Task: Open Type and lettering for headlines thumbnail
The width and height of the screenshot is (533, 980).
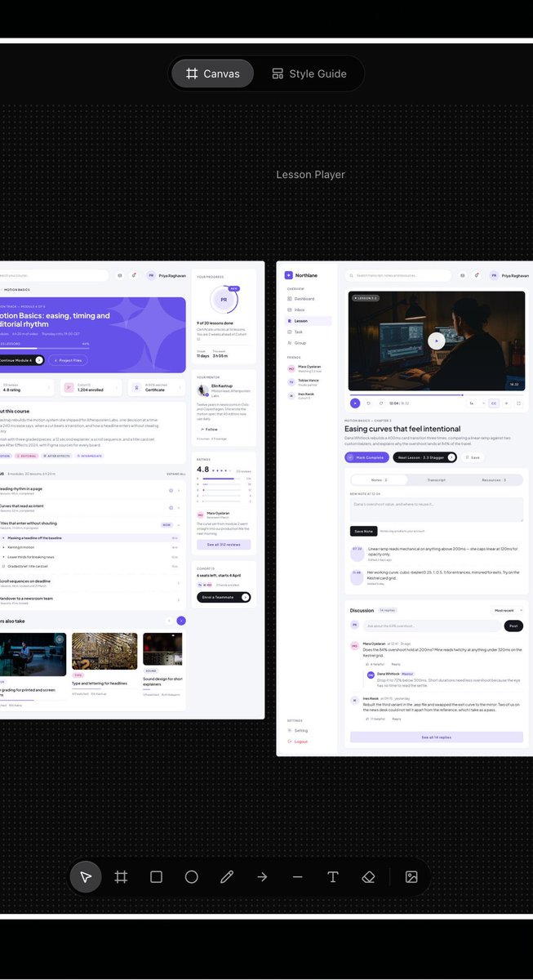Action: [x=104, y=652]
